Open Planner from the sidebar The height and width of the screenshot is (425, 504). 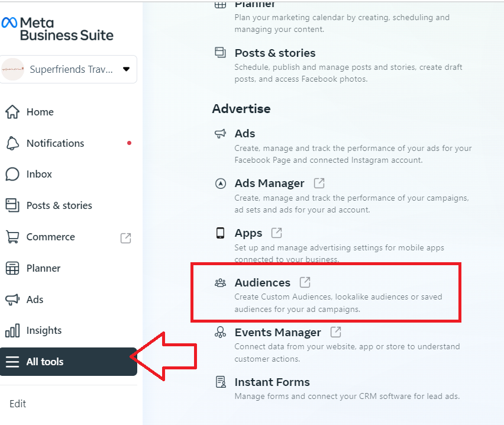click(43, 268)
